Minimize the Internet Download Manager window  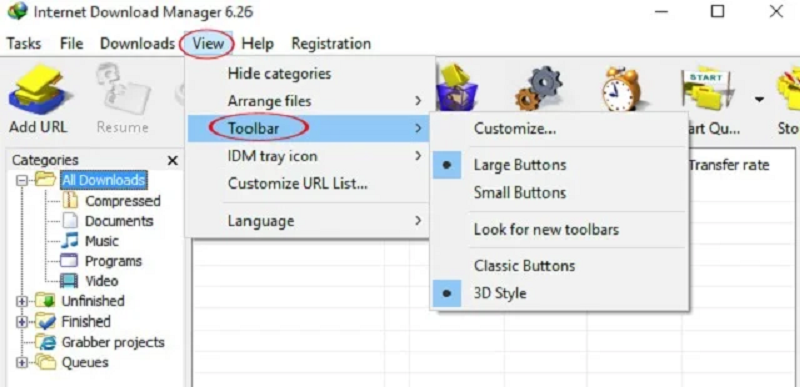click(x=662, y=11)
